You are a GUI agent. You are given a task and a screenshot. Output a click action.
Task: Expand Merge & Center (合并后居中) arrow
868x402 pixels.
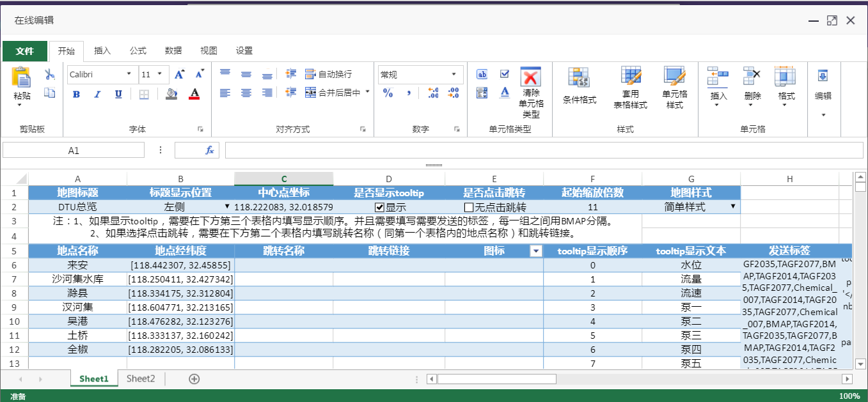368,93
